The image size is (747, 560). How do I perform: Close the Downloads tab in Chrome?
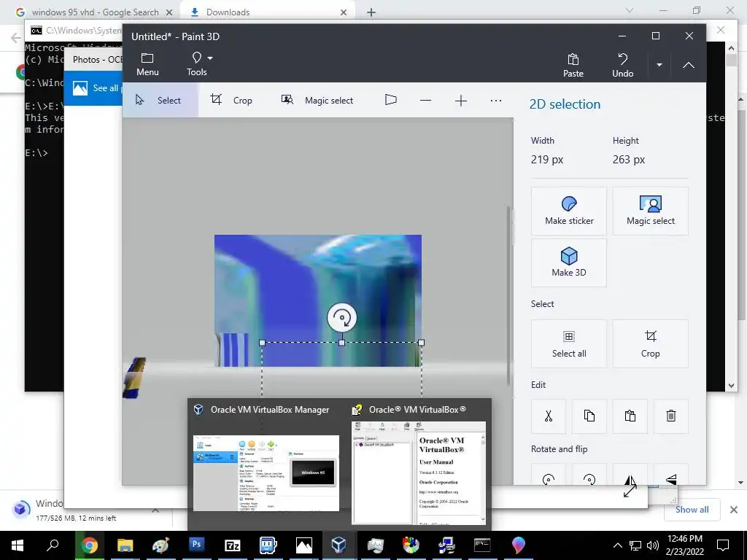(344, 12)
